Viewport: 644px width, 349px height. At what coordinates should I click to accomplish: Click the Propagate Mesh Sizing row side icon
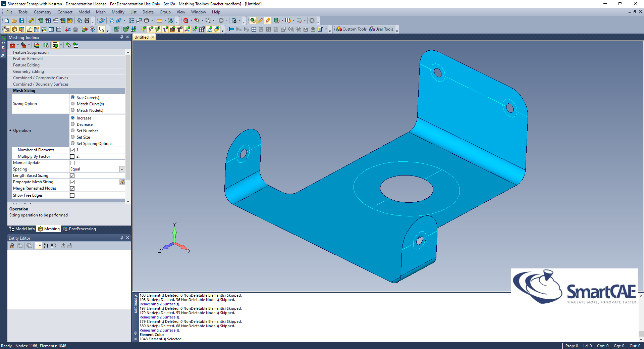(122, 182)
